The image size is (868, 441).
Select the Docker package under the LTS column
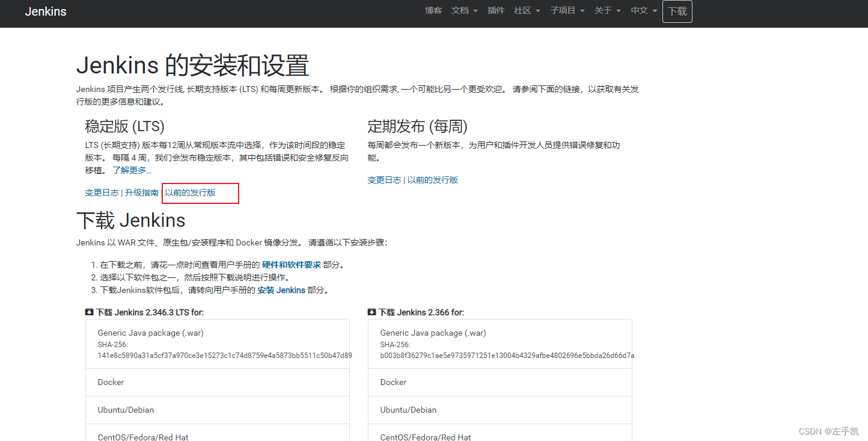tap(111, 381)
